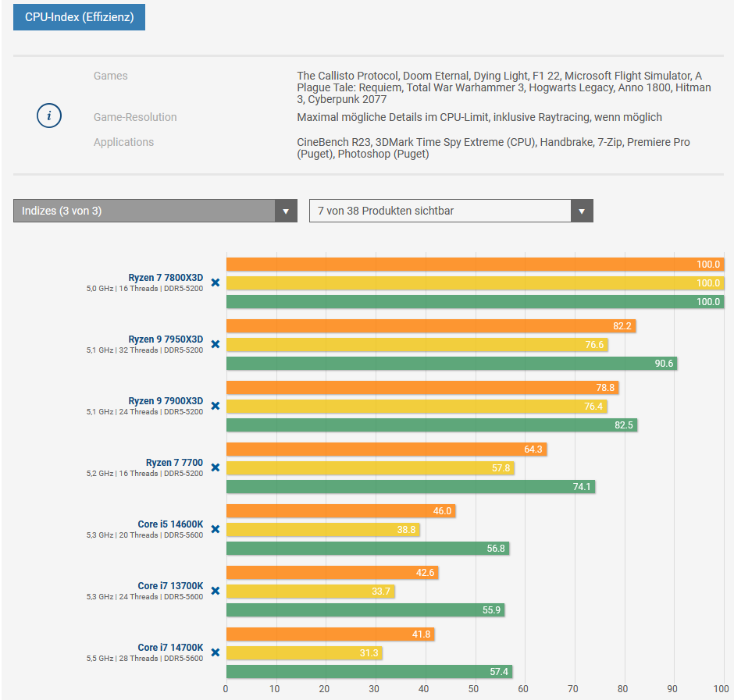The height and width of the screenshot is (700, 734).
Task: Click the '5,1 GHz | 24 Threads | DDR5-5200' spec line
Action: pyautogui.click(x=144, y=412)
